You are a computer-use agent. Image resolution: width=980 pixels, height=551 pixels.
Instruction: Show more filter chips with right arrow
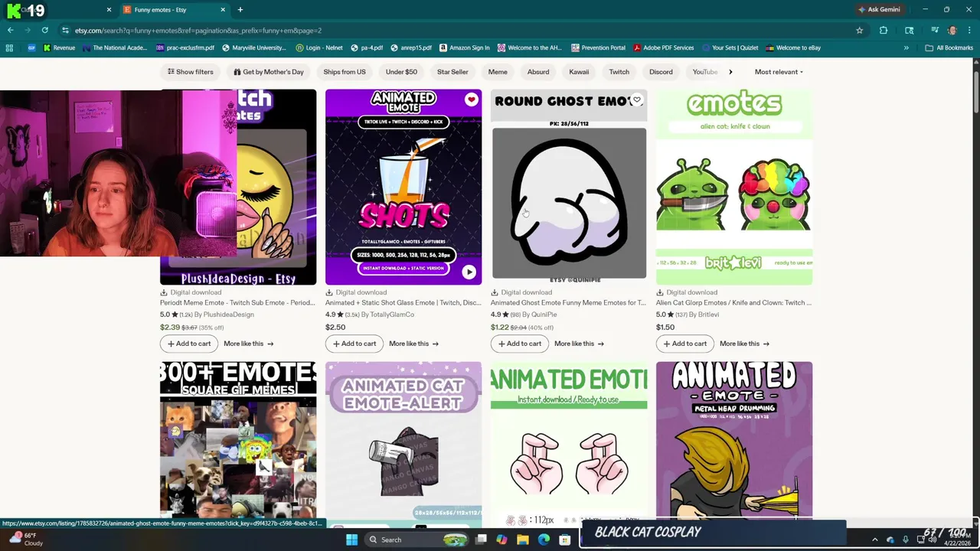(730, 72)
